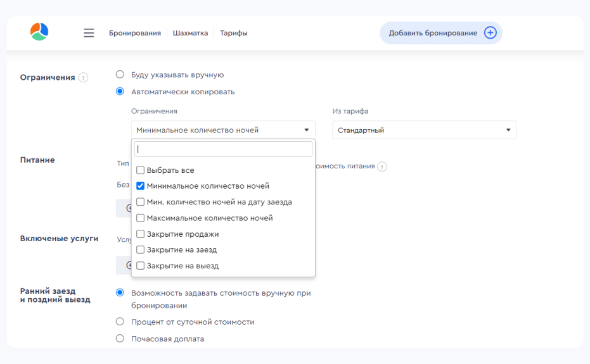Image resolution: width=590 pixels, height=364 pixels.
Task: Click help icon next to Ограничения
Action: [83, 77]
